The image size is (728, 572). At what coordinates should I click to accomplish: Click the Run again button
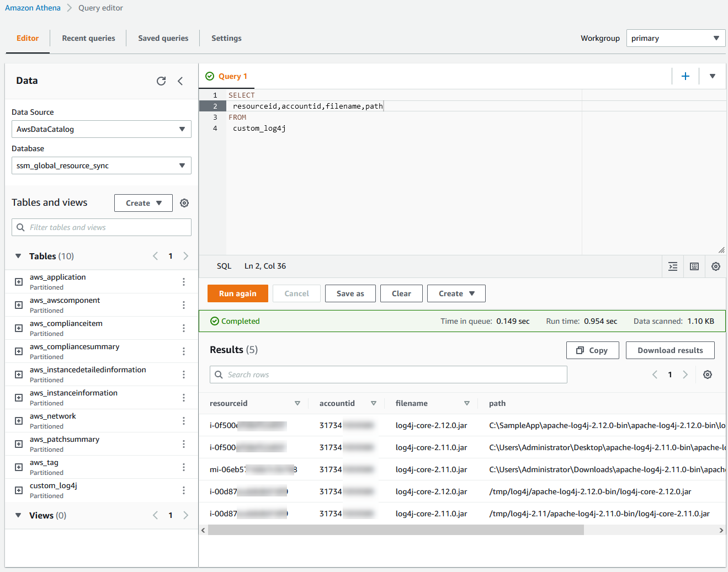pyautogui.click(x=237, y=293)
